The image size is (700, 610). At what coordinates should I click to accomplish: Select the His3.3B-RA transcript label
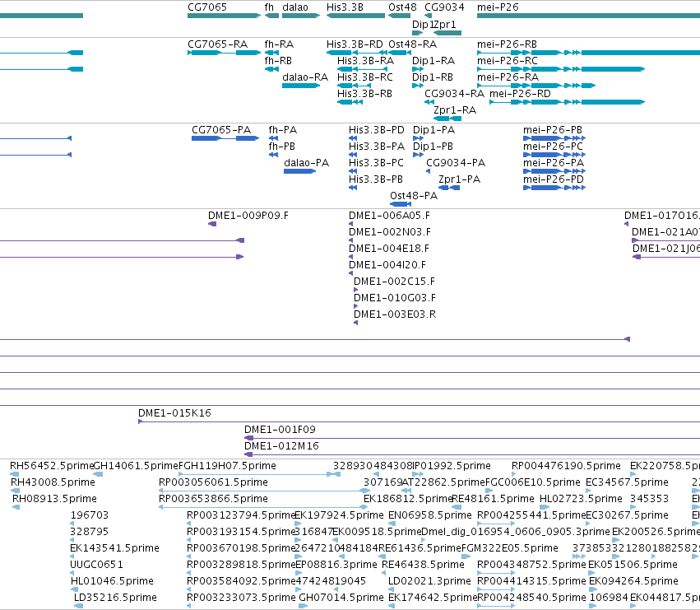(365, 61)
